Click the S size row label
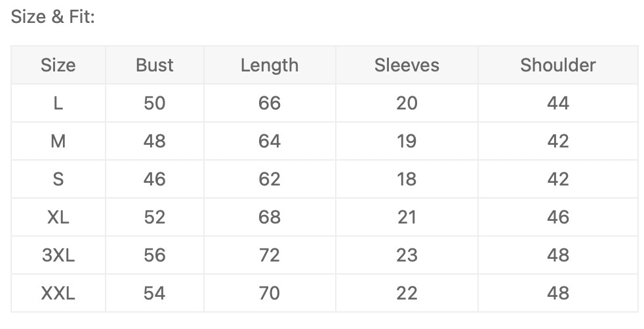Viewport: 644px width, 329px height. [x=58, y=179]
